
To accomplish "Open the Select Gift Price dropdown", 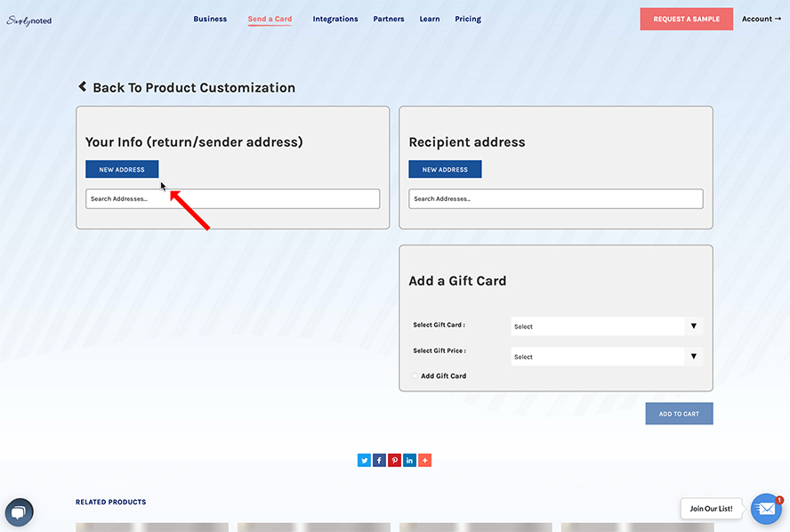I will [x=606, y=357].
